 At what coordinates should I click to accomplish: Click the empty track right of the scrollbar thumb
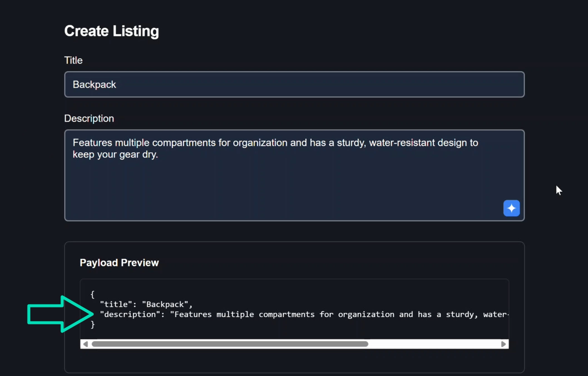tap(434, 344)
